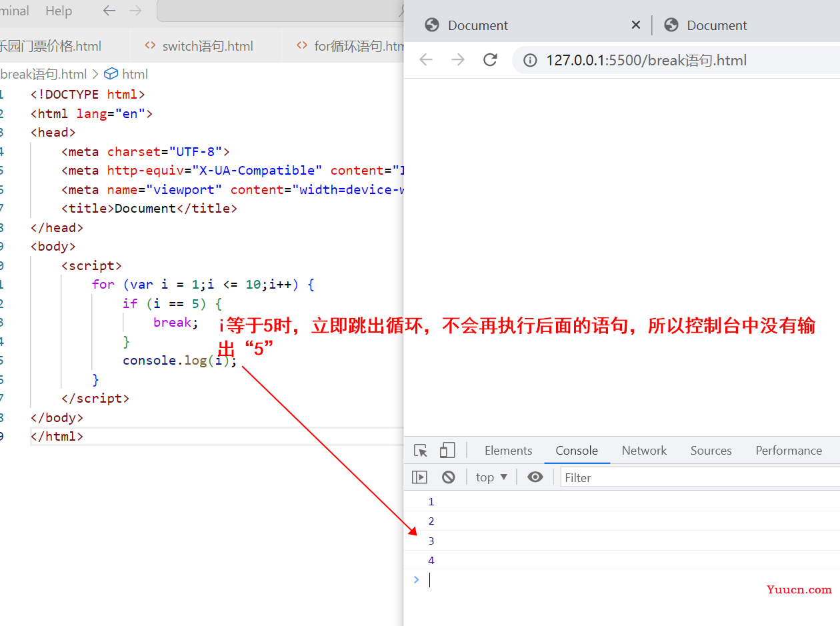
Task: Open the top JavaScript context dropdown
Action: coord(491,477)
